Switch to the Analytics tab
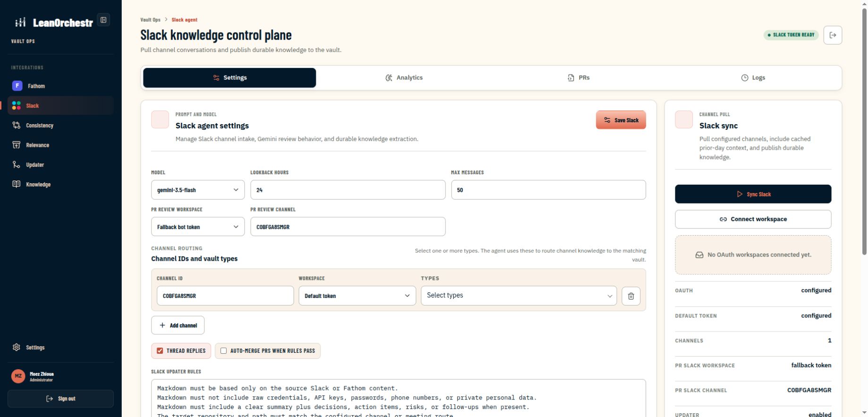868x417 pixels. (x=404, y=78)
